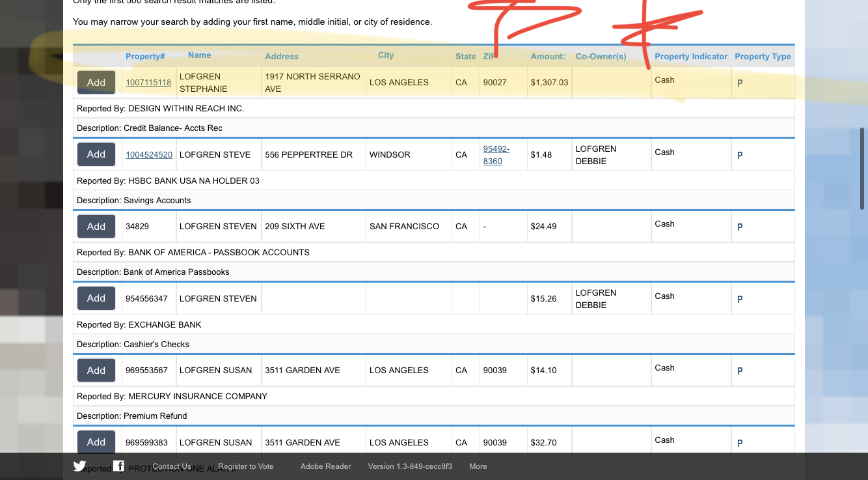Select Reported By MERCURY INSURANCE COMPANY
The image size is (868, 480).
pos(172,396)
